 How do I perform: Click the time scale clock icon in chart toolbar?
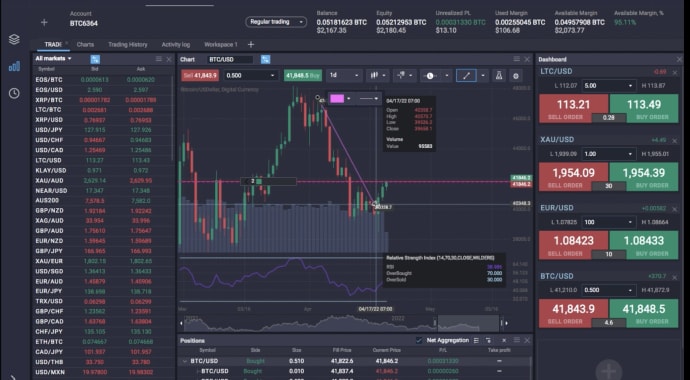pyautogui.click(x=430, y=76)
